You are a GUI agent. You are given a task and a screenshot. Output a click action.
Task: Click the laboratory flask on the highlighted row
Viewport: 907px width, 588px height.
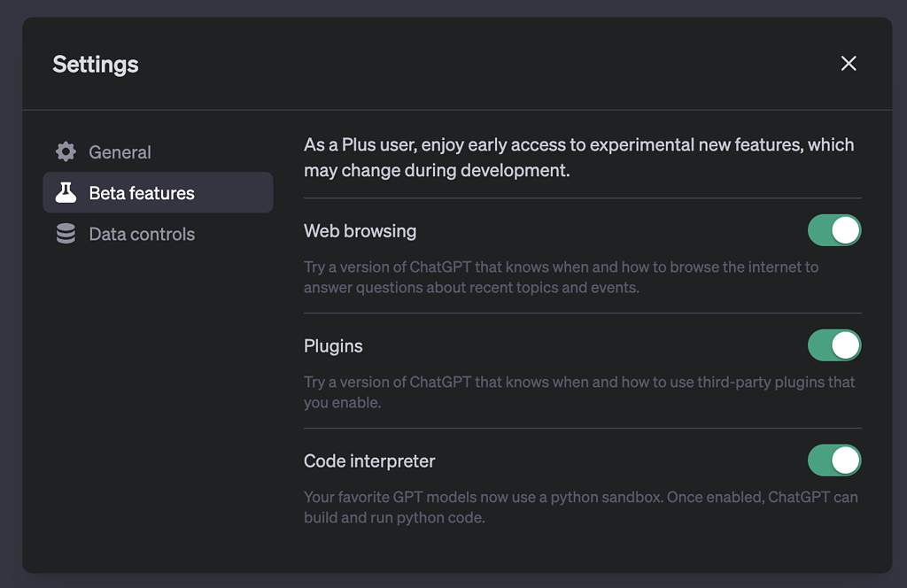(66, 192)
